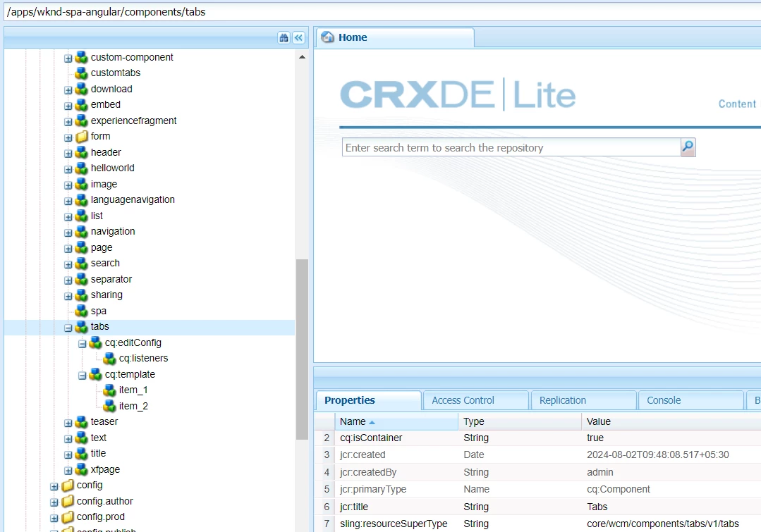Click the jcr:createdBy value admin
Viewport: 761px width, 532px height.
coord(600,472)
